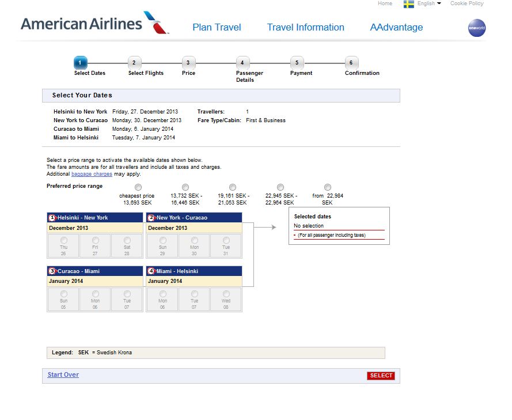Click the Swedish flag icon
The height and width of the screenshot is (420, 512).
(x=409, y=4)
